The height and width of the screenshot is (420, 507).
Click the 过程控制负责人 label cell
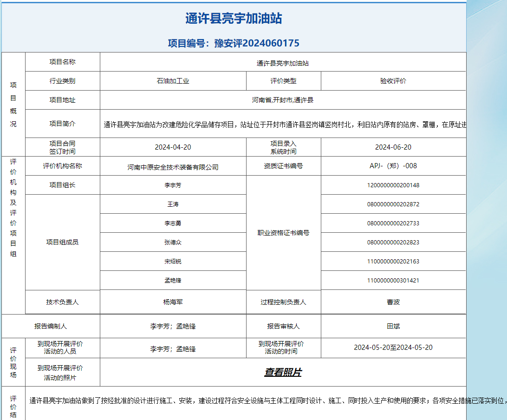(284, 302)
